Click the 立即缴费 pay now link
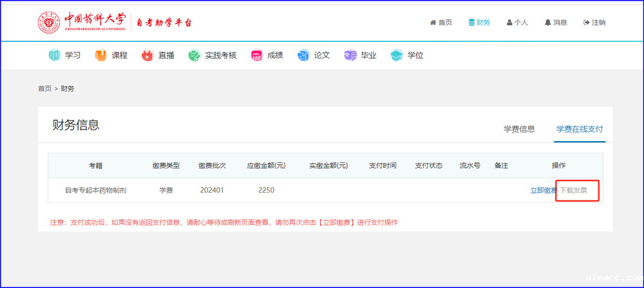Screen dimensions: 644x288 (543, 191)
